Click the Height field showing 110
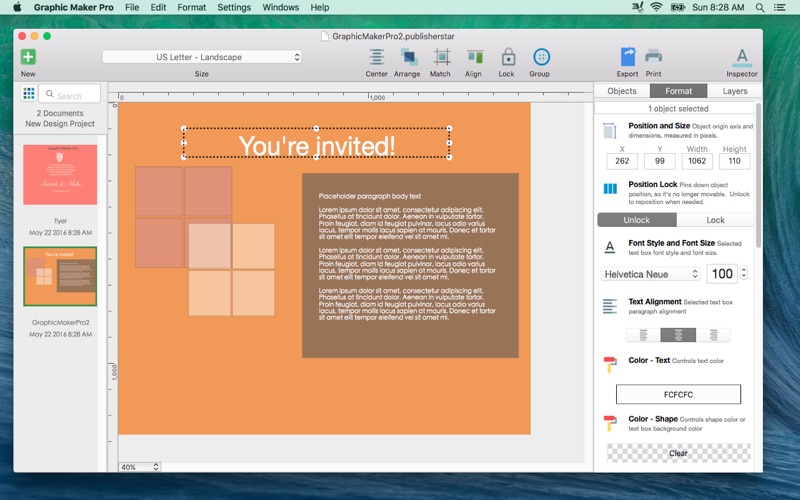The width and height of the screenshot is (800, 500). point(735,161)
